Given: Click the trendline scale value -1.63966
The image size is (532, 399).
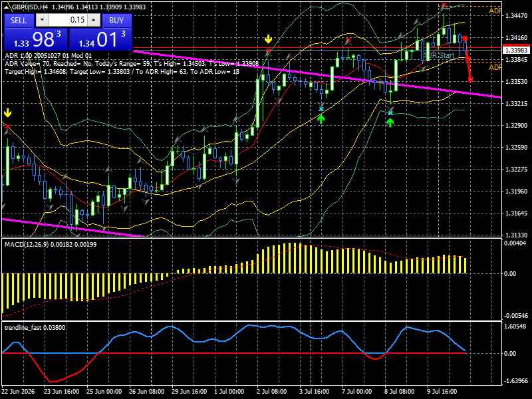Looking at the screenshot, I should pos(516,380).
